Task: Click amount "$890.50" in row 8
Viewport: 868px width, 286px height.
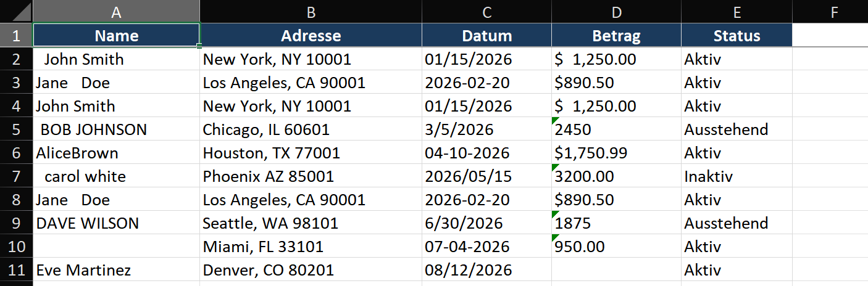Action: click(616, 199)
